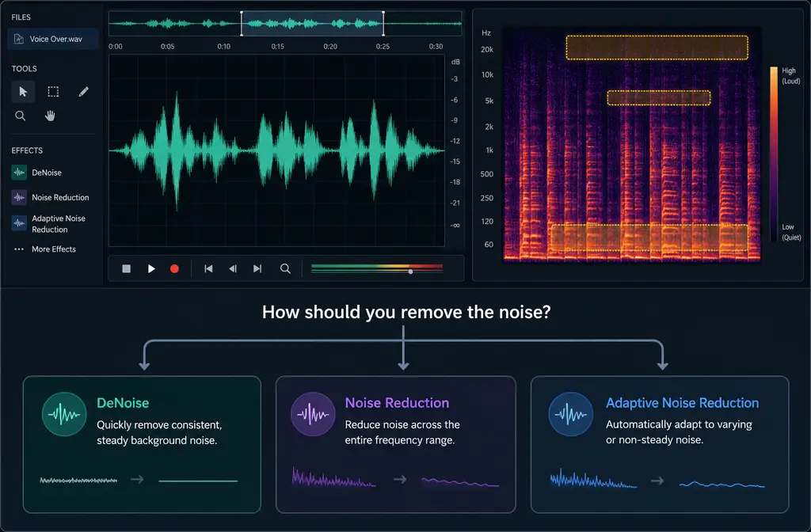Click the left handle of overview selection

242,23
